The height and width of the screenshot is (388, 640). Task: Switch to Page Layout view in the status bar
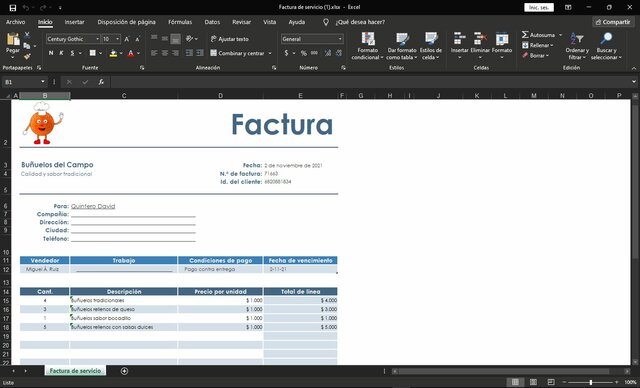click(533, 382)
